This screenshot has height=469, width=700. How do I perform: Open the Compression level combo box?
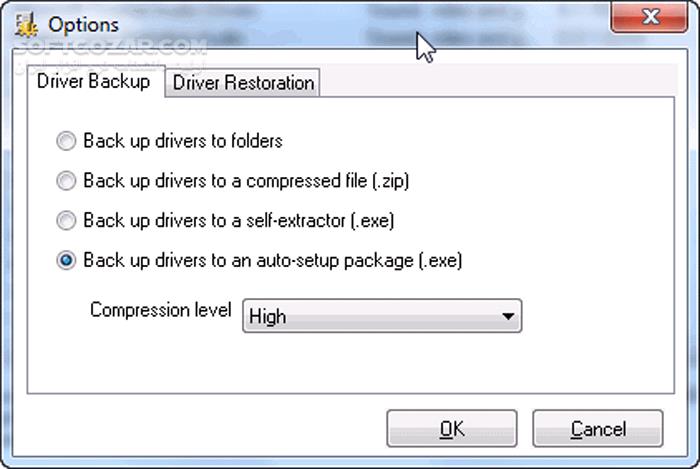(382, 316)
